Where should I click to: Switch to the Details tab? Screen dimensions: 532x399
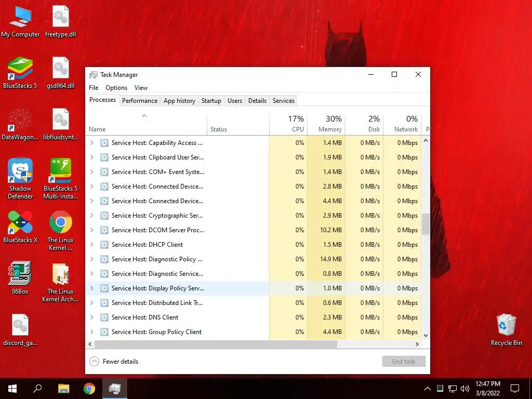tap(257, 101)
